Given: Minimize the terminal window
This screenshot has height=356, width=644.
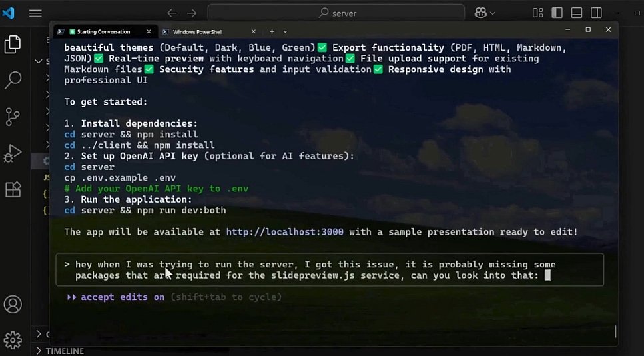Looking at the screenshot, I should coord(567,29).
